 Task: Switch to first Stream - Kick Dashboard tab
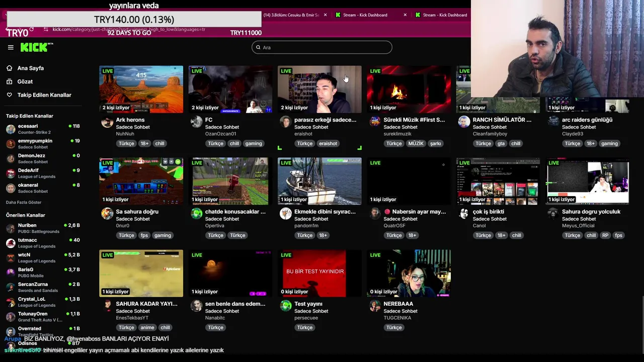tap(365, 15)
